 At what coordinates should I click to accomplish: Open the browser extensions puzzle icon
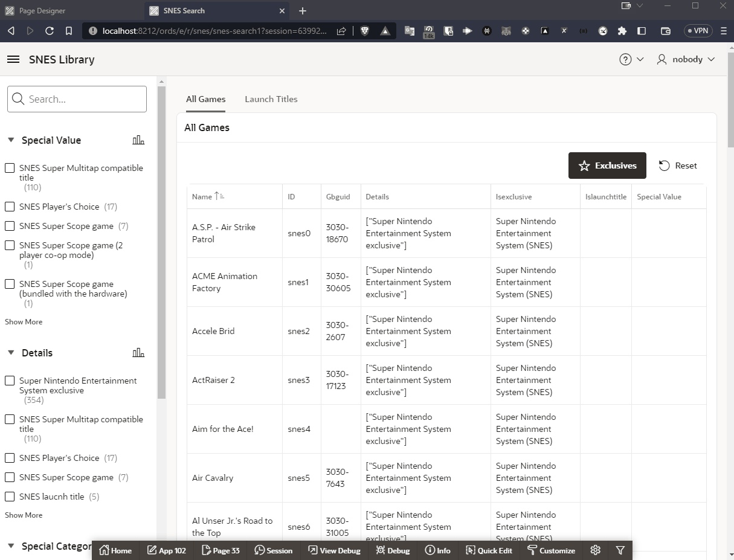click(x=622, y=31)
